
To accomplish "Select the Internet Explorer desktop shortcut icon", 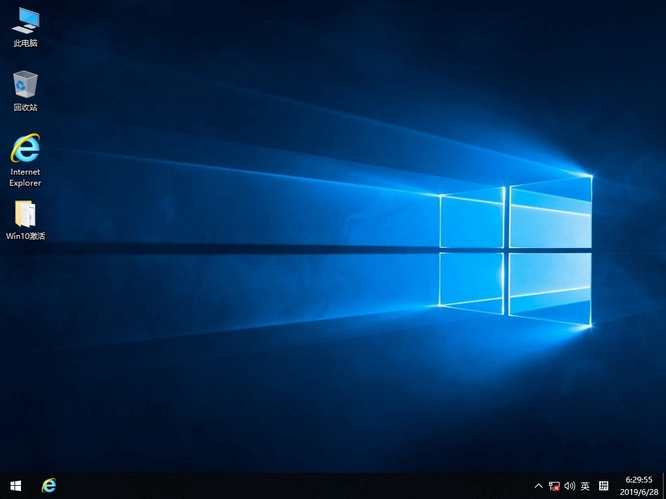I will coord(25,149).
